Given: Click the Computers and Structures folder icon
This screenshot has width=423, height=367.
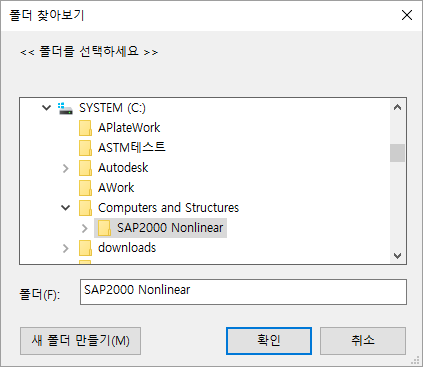Looking at the screenshot, I should click(x=85, y=208).
